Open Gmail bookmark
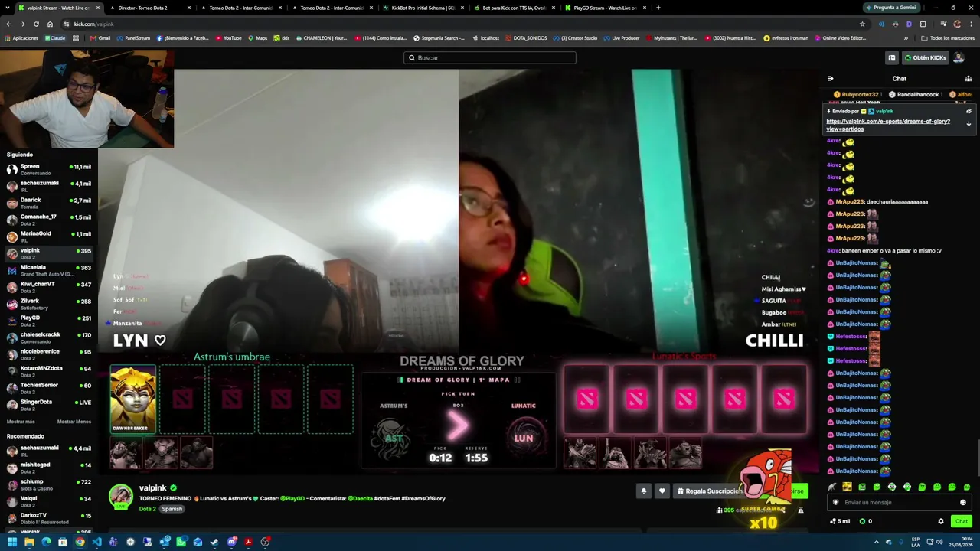Screen dimensions: 980x551 (x=101, y=37)
